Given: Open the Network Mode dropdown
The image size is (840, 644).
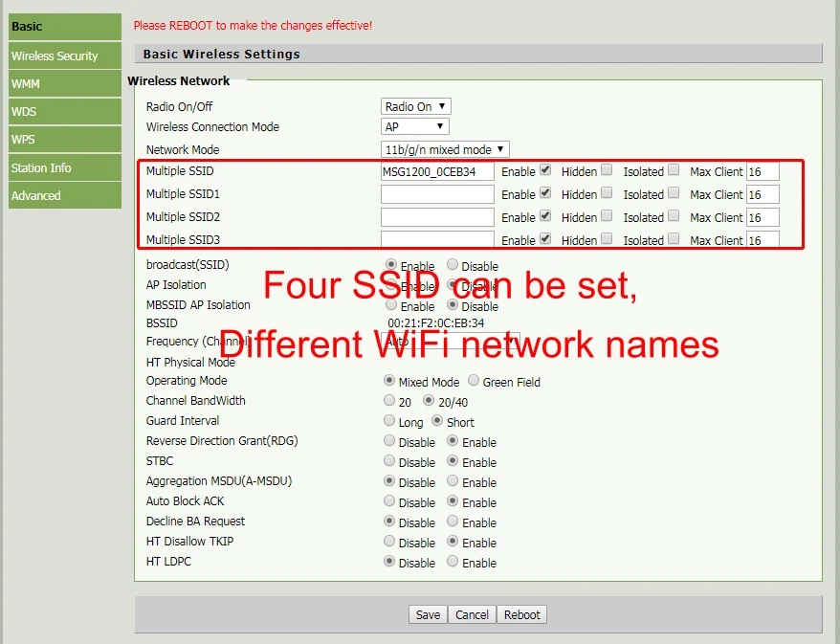Looking at the screenshot, I should pyautogui.click(x=445, y=149).
